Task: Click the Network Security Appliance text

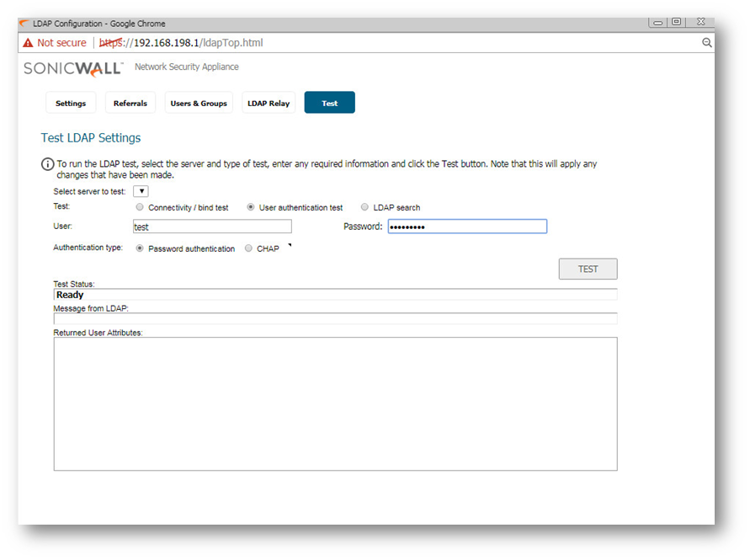Action: [x=187, y=67]
